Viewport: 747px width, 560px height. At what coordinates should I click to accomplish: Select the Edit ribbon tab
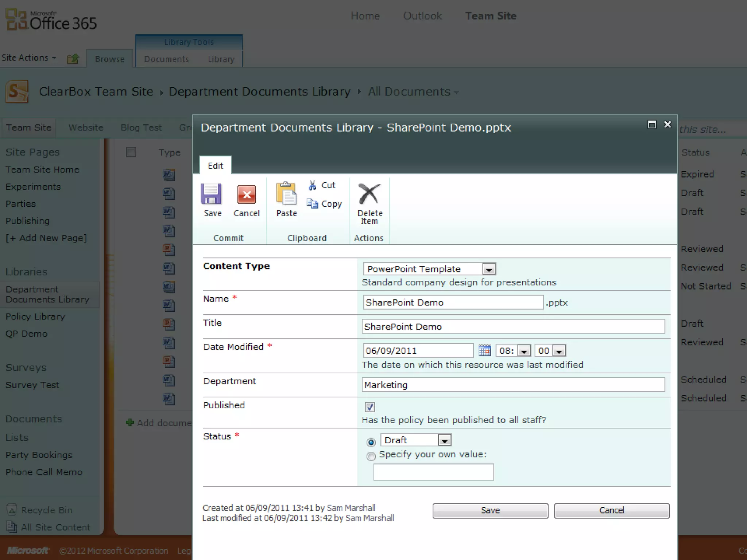click(x=215, y=166)
